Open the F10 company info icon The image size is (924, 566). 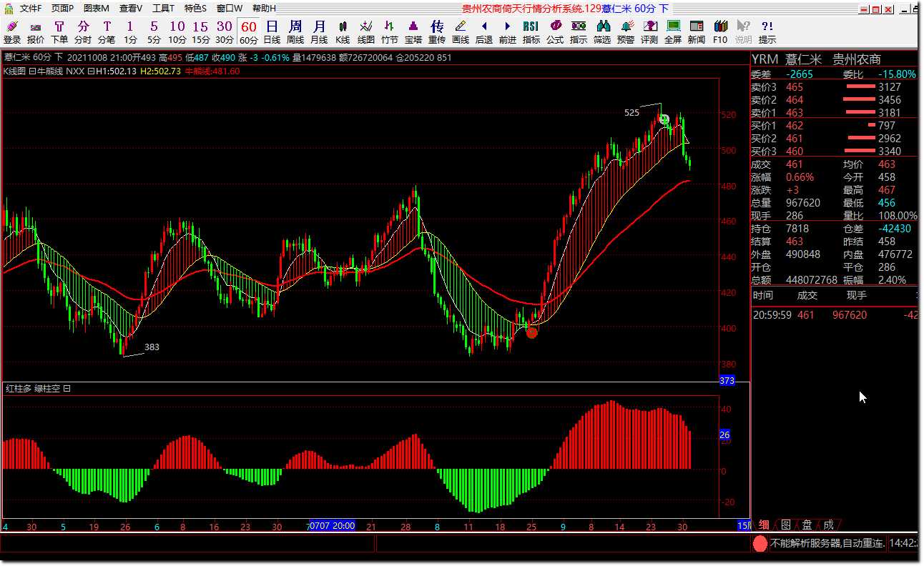(720, 32)
